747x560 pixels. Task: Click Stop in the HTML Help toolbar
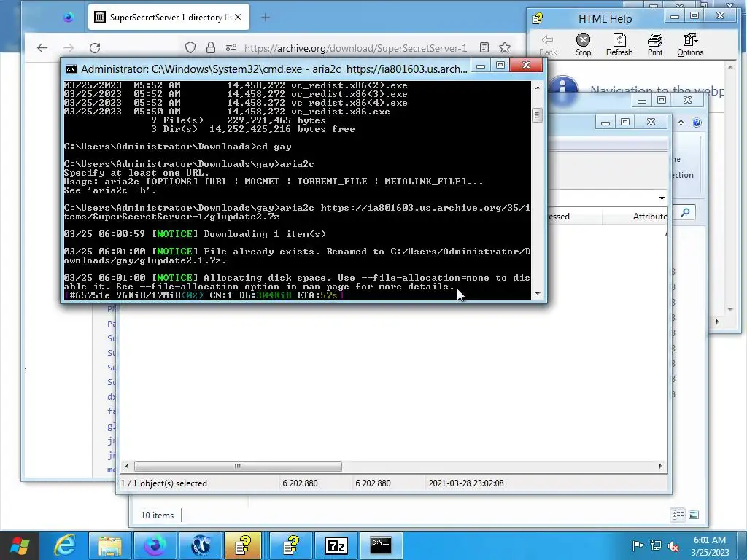583,45
